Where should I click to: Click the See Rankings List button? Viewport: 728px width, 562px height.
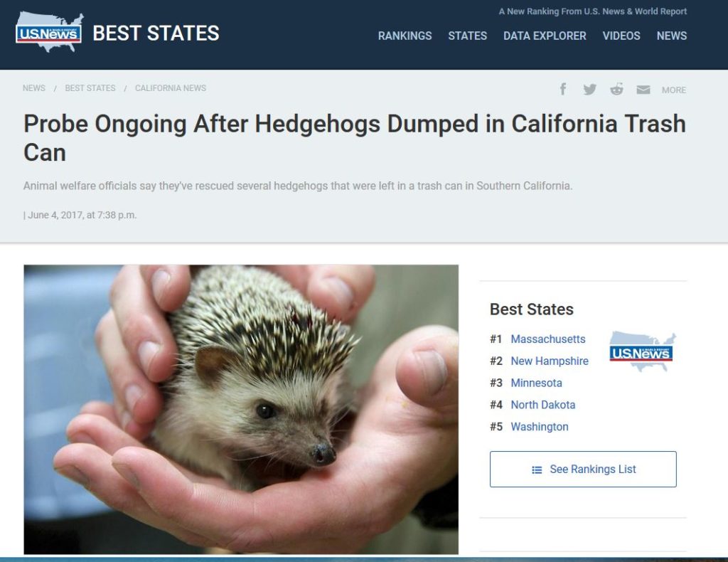tap(583, 469)
